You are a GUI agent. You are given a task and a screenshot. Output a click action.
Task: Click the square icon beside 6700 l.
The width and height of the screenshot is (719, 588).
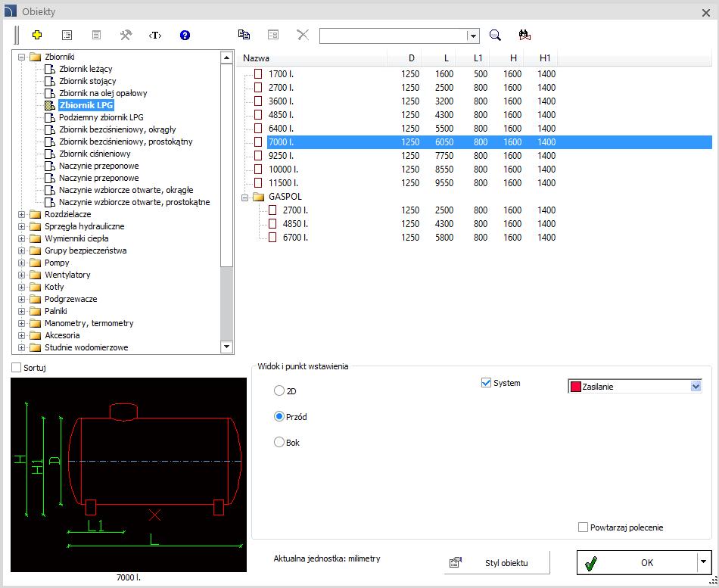272,238
